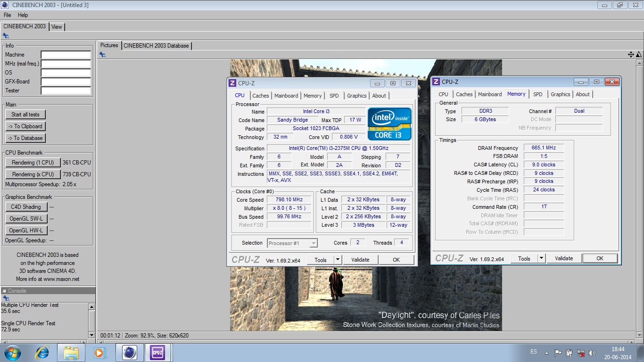Open the Caches tab in the left CPU-Z window
Screen dimensions: 644x362
point(261,96)
